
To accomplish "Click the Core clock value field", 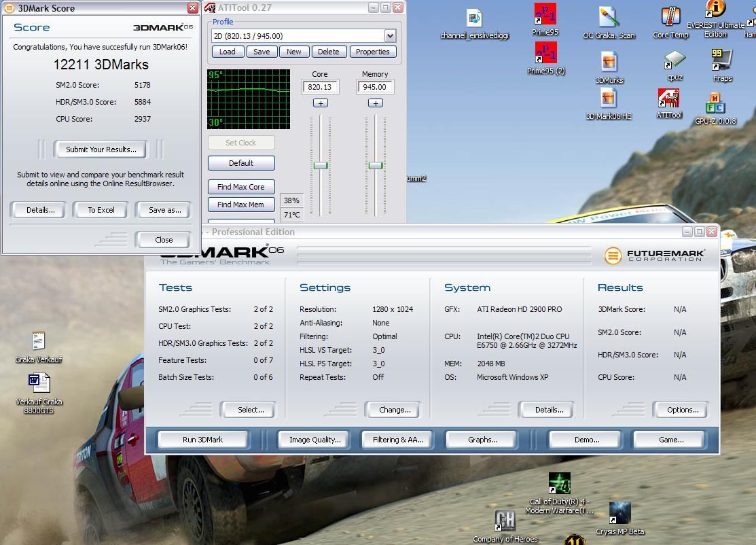I will tap(320, 87).
